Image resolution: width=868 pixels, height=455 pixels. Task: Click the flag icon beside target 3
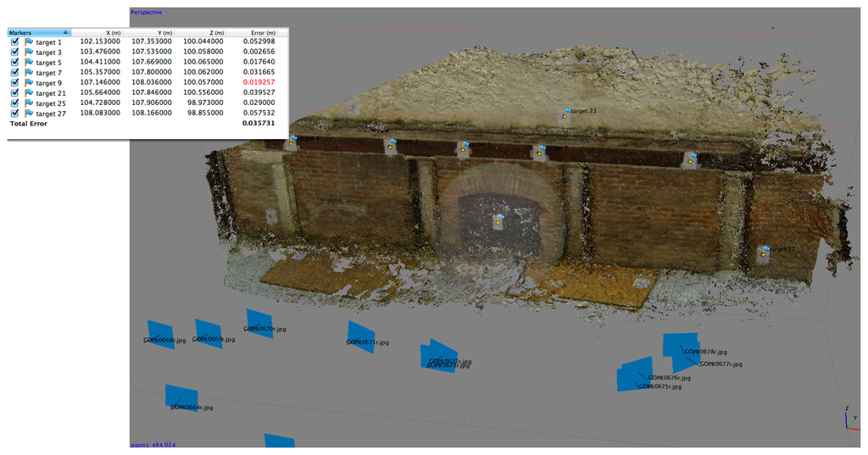pos(29,52)
